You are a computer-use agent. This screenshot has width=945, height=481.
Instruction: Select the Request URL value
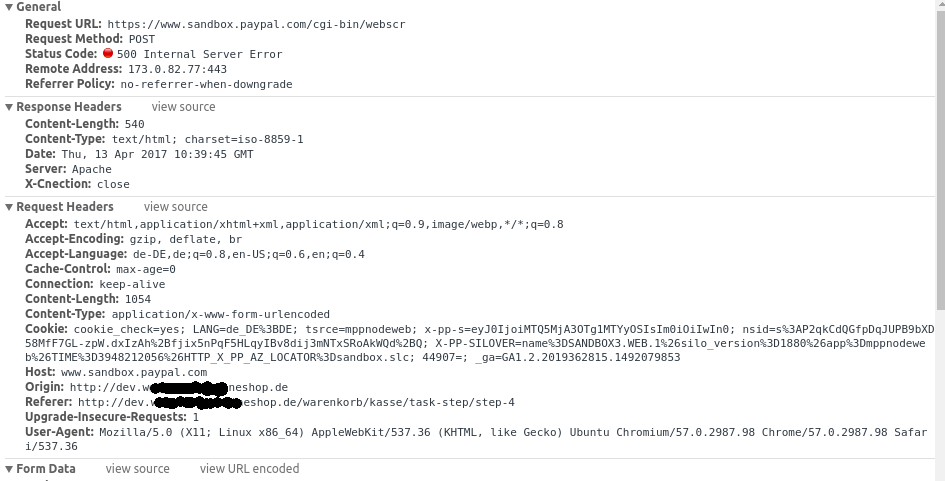click(256, 24)
